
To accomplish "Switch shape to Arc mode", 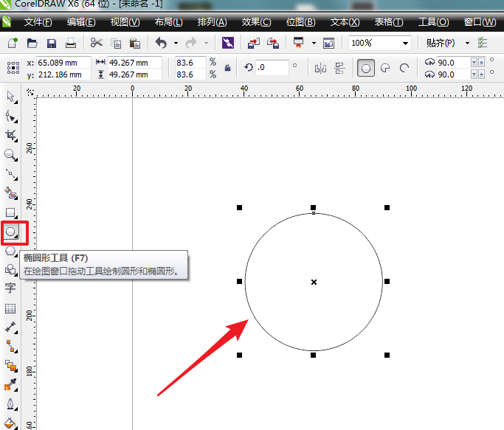I will (x=404, y=68).
